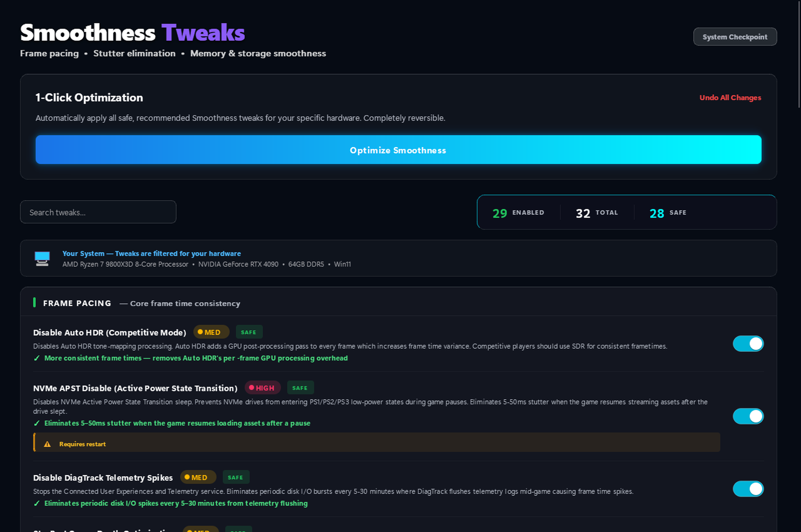Disable the NVMe APST Disable switch
801x532 pixels.
point(748,416)
